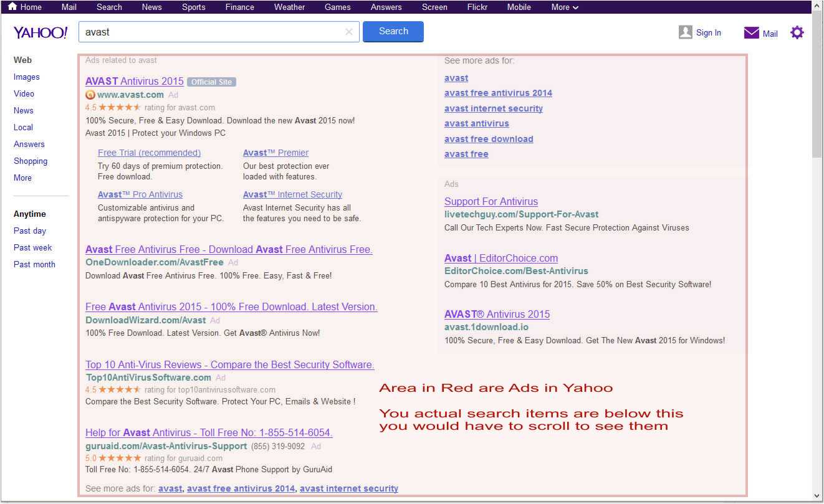Viewport: 824px width, 504px height.
Task: Open Search in the top navigation bar
Action: 109,7
